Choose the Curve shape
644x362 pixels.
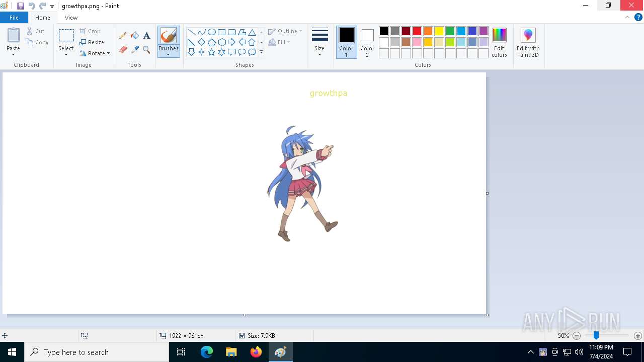pos(202,32)
